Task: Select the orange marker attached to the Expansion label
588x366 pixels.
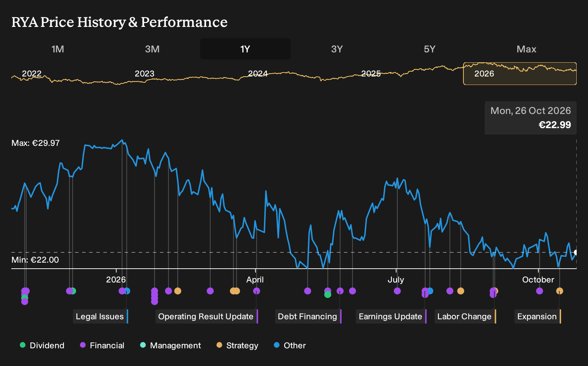Action: 559,291
